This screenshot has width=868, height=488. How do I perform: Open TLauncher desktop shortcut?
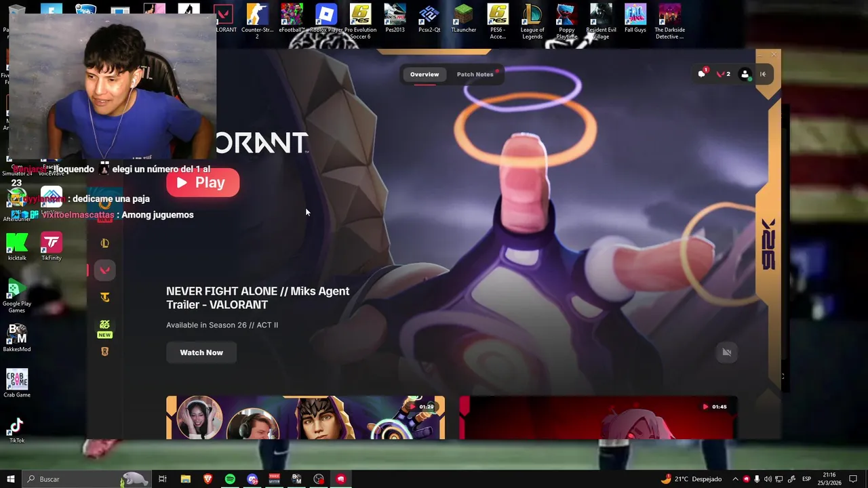[x=463, y=18]
